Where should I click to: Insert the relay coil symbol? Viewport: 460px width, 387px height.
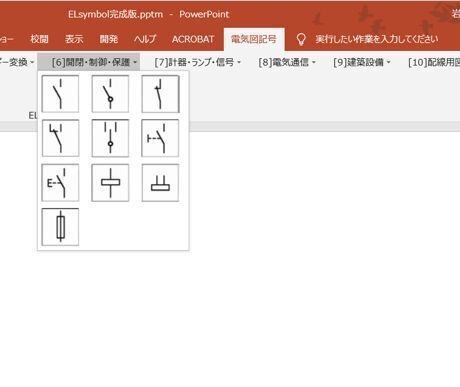(110, 183)
